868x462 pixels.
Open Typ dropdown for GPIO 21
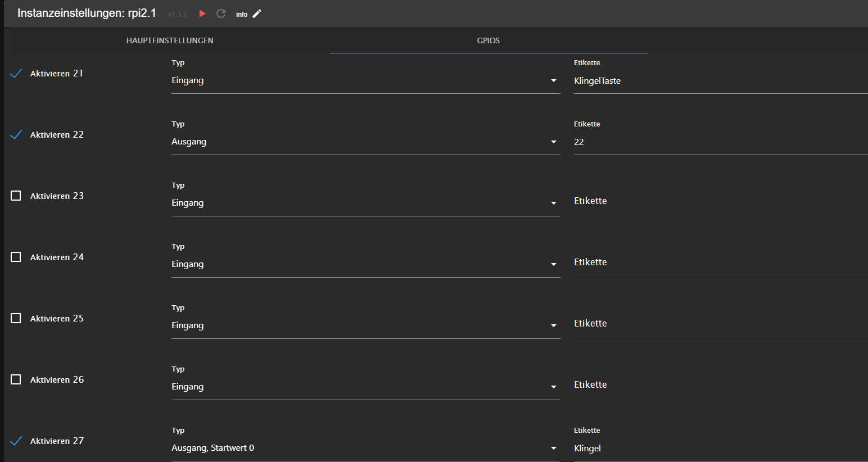click(365, 81)
